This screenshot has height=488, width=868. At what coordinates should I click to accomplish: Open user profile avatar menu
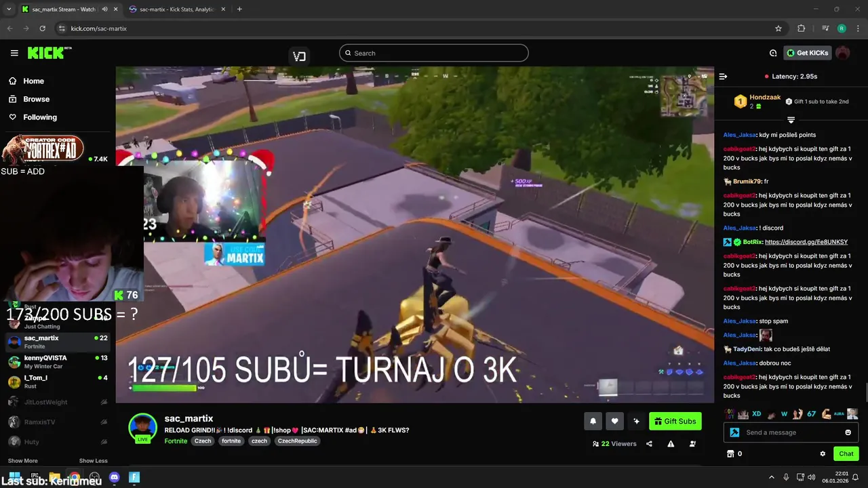(842, 53)
